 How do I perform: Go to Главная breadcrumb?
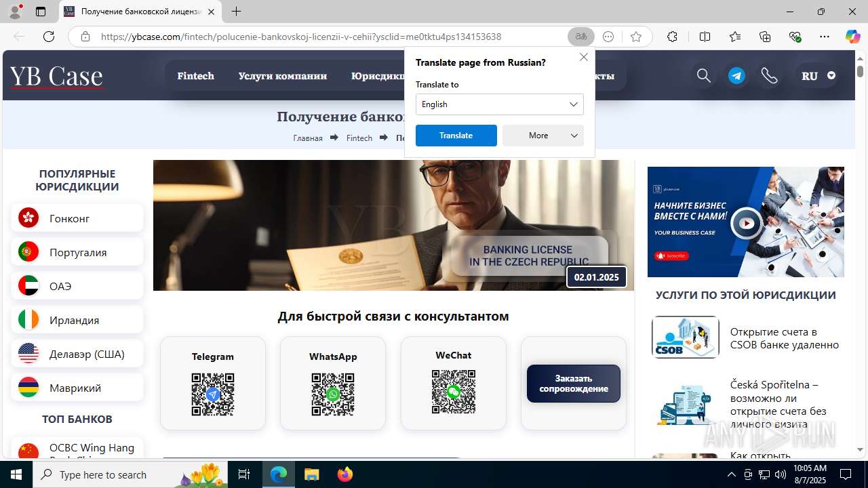[x=308, y=138]
